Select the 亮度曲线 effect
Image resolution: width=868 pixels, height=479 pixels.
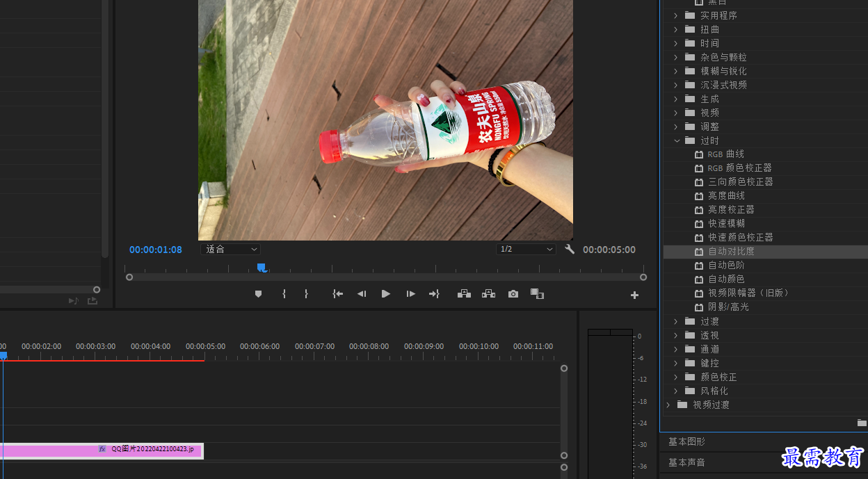pyautogui.click(x=726, y=196)
